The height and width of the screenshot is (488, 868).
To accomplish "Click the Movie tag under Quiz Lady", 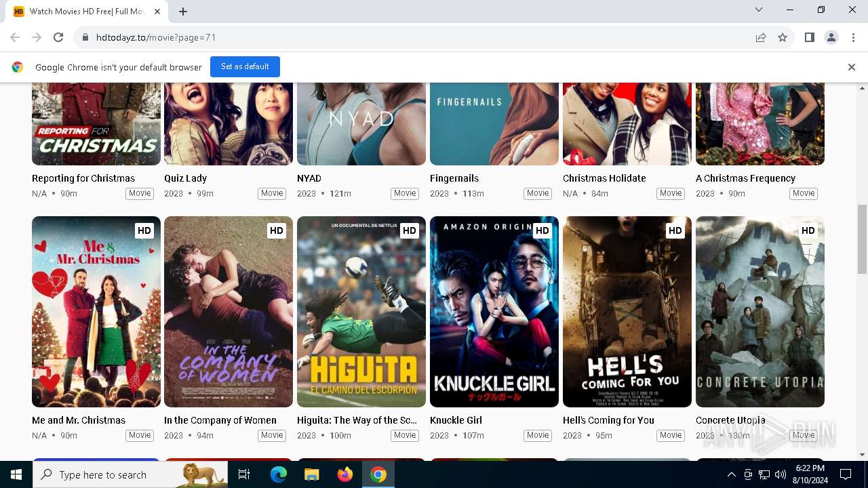I will [272, 194].
